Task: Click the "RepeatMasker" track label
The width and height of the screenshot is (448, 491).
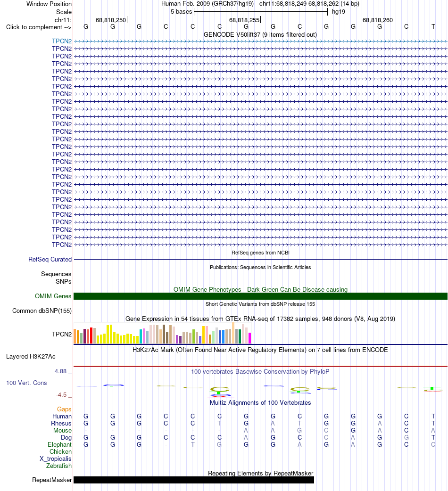Action: pyautogui.click(x=52, y=480)
